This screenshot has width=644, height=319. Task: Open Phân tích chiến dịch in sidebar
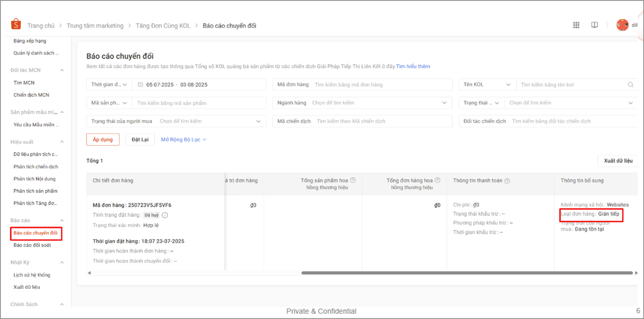coord(36,166)
